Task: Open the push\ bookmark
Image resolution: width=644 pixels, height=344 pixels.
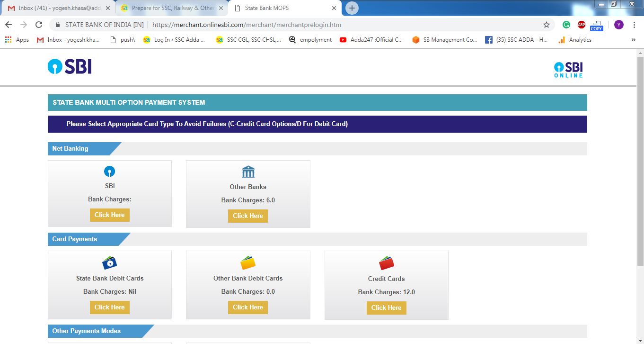Action: click(x=123, y=40)
